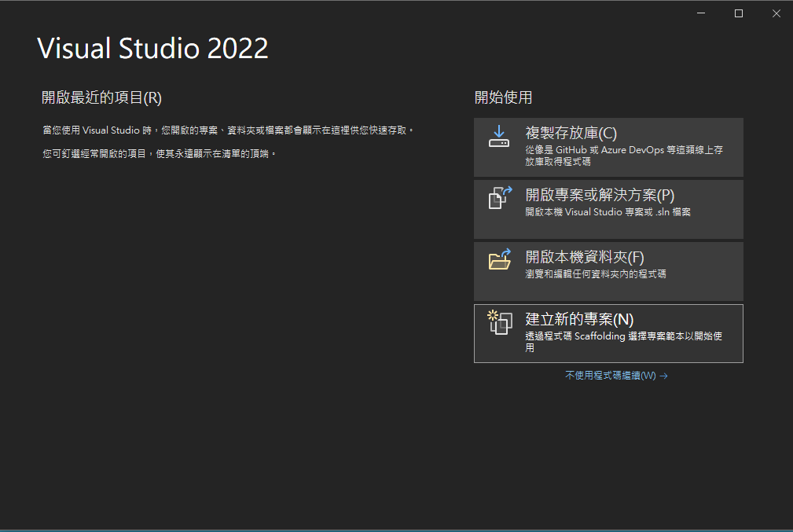Select 開啟本機資料夾(F) card title

coord(585,258)
